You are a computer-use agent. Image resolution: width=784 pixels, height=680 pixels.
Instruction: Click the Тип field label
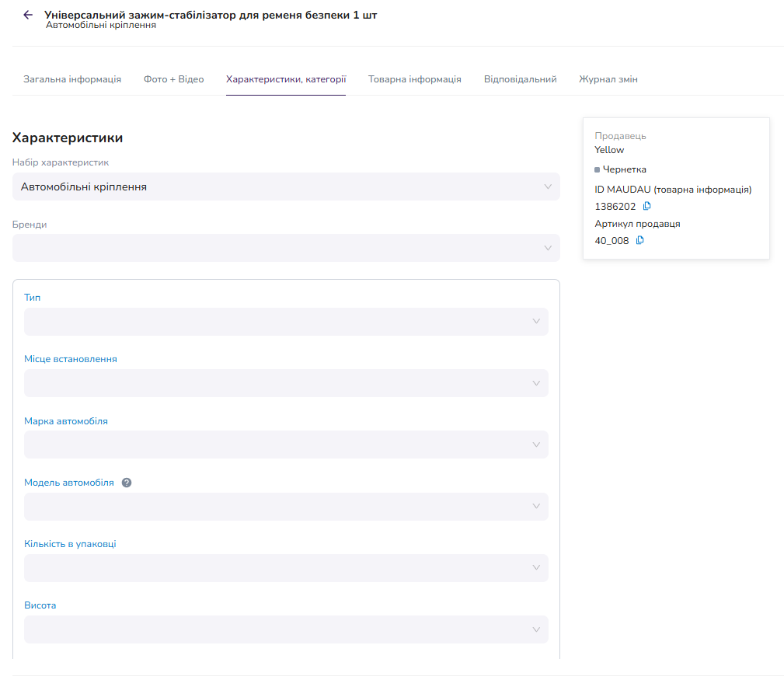32,298
